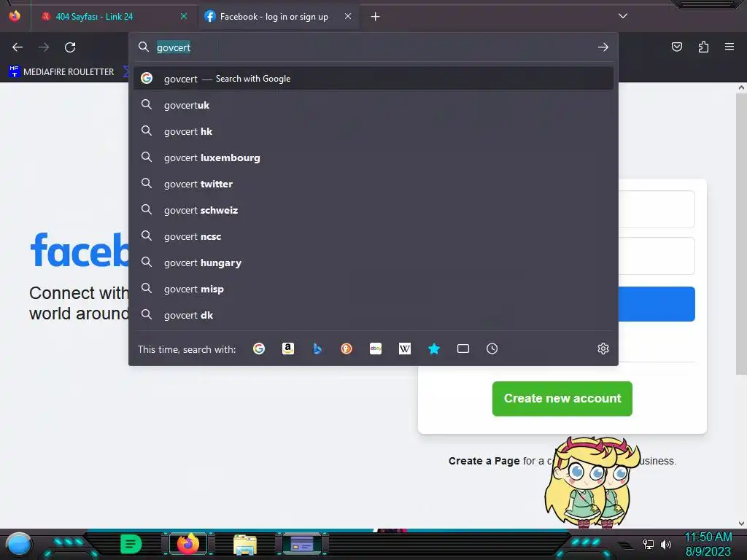The height and width of the screenshot is (560, 747).
Task: Open the purple window app on taskbar
Action: (x=301, y=544)
